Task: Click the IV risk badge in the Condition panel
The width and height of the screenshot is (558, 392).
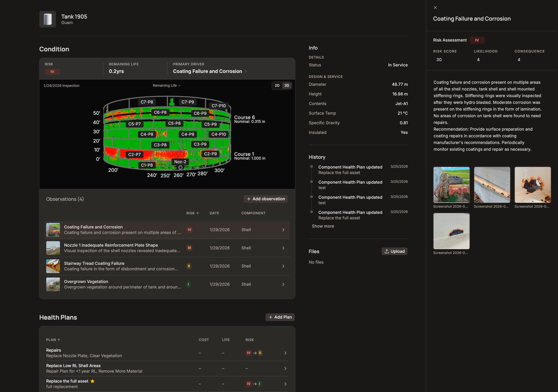Action: tap(52, 72)
